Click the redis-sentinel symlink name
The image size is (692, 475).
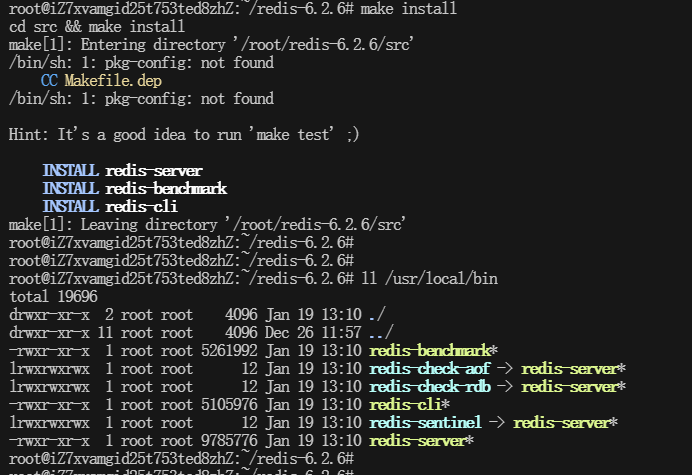pyautogui.click(x=425, y=423)
